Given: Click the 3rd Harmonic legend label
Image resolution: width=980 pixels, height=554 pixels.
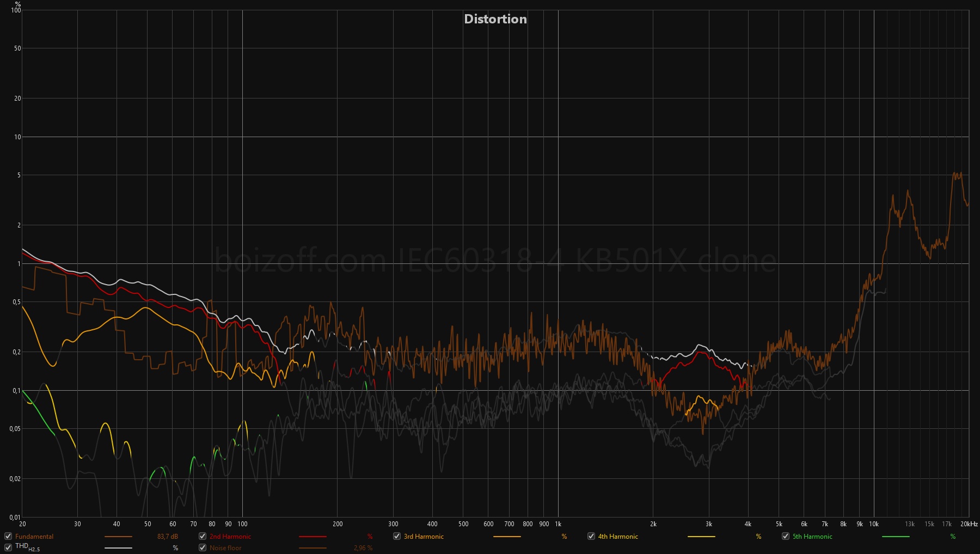Looking at the screenshot, I should tap(424, 537).
